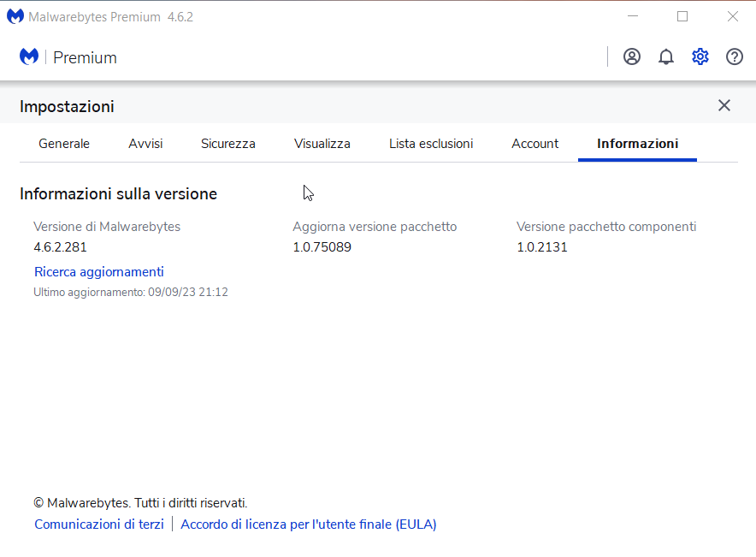Click the Aggiorna versione pacchetto label
The image size is (756, 557).
click(375, 227)
